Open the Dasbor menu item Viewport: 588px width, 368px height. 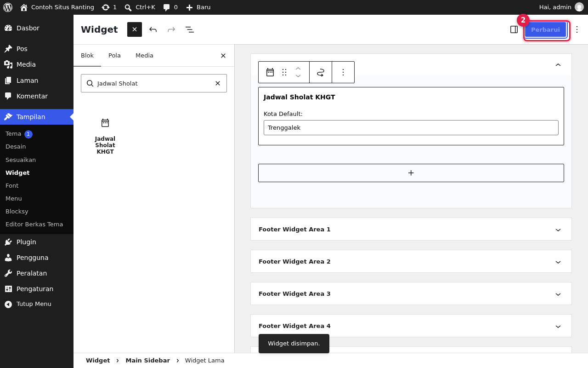click(x=37, y=28)
